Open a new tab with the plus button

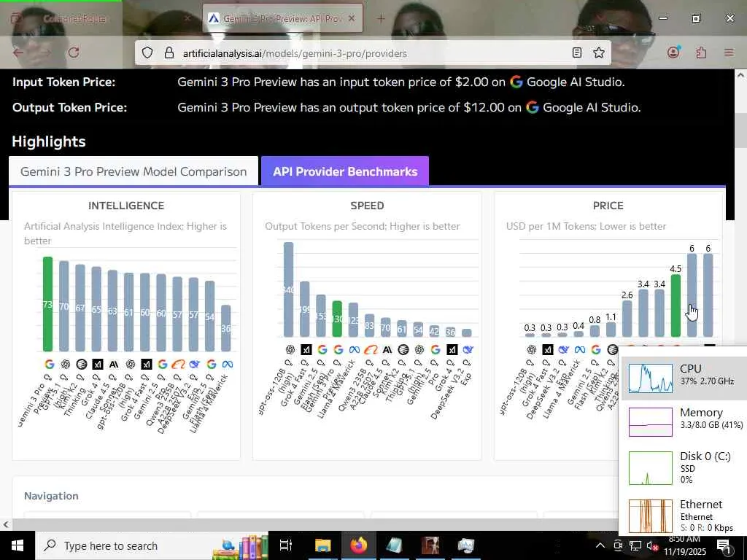click(381, 18)
